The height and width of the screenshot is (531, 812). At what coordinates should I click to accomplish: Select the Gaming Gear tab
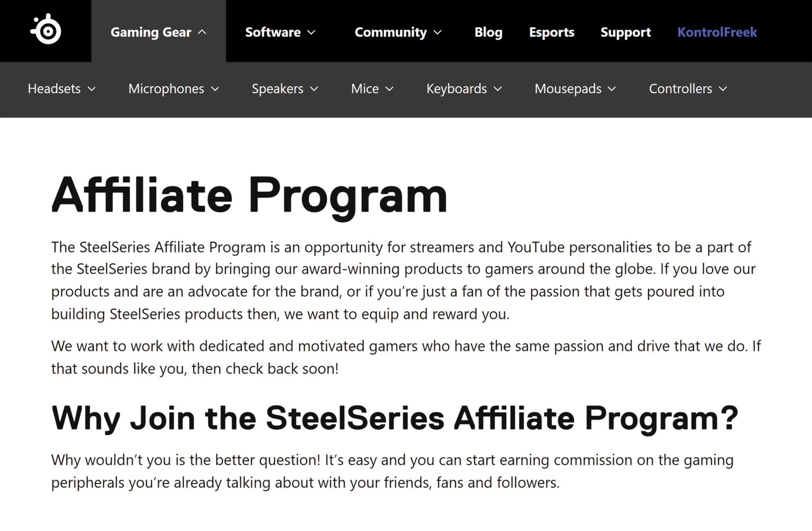coord(151,32)
